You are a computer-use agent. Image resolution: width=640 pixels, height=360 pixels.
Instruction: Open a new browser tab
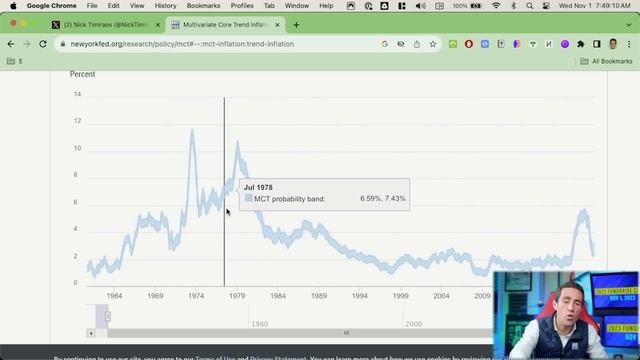[296, 25]
